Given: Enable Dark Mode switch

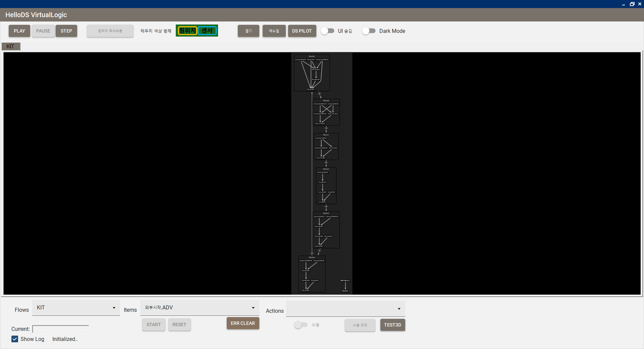Looking at the screenshot, I should 369,31.
